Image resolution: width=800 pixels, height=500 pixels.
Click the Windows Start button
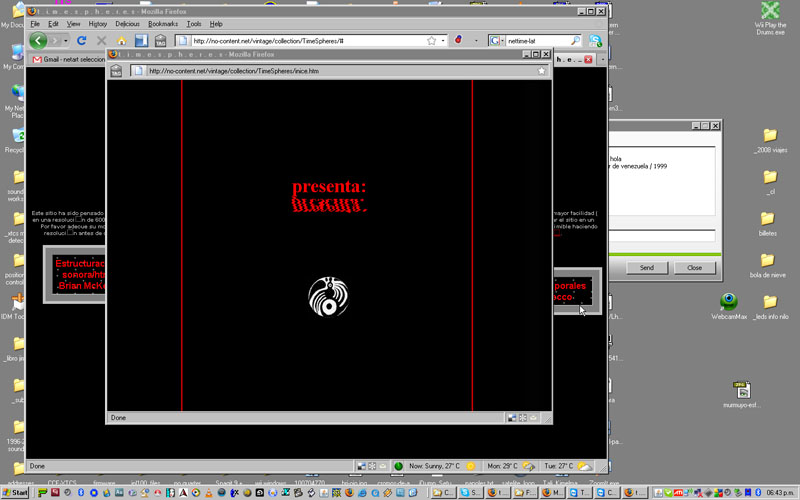tap(15, 493)
